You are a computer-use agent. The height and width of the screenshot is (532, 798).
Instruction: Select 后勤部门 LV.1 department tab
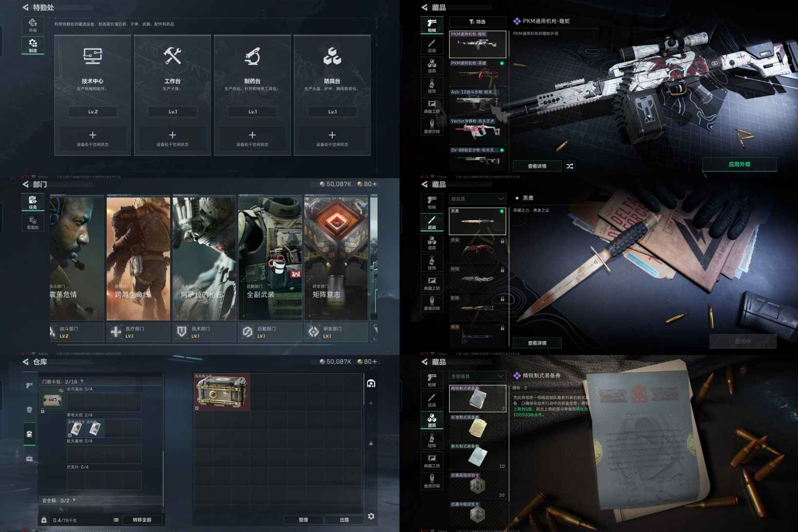tap(270, 332)
